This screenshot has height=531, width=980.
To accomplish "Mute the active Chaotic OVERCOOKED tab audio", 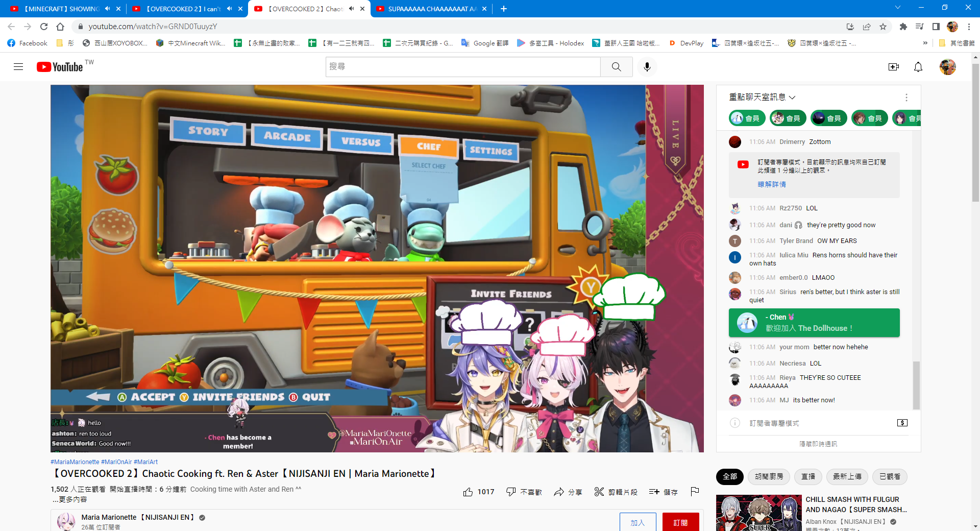I will tap(351, 9).
